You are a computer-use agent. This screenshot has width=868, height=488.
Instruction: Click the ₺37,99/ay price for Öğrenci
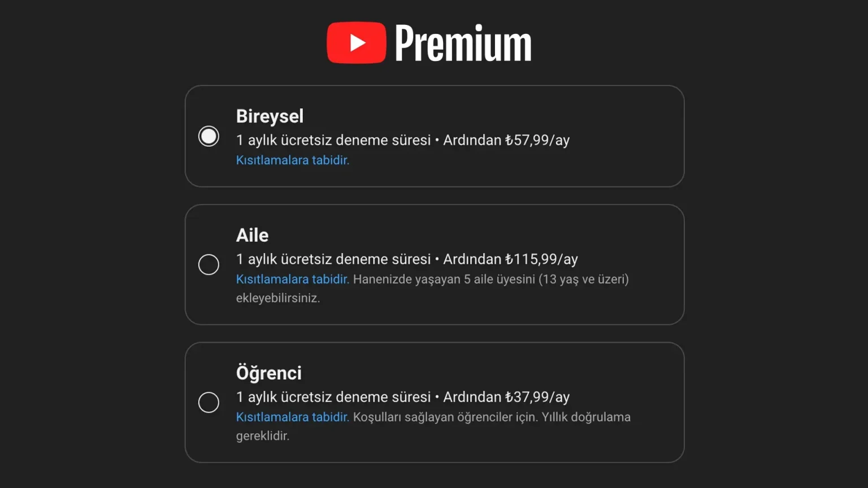coord(539,396)
